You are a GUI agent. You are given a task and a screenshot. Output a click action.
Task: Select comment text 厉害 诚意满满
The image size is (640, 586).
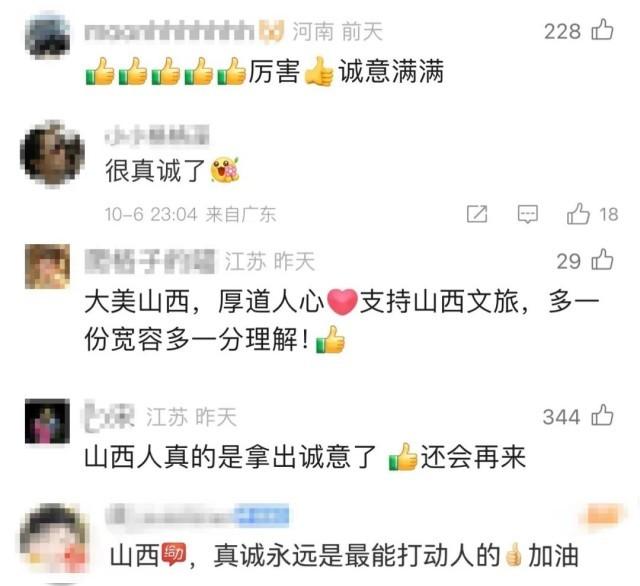pyautogui.click(x=264, y=71)
